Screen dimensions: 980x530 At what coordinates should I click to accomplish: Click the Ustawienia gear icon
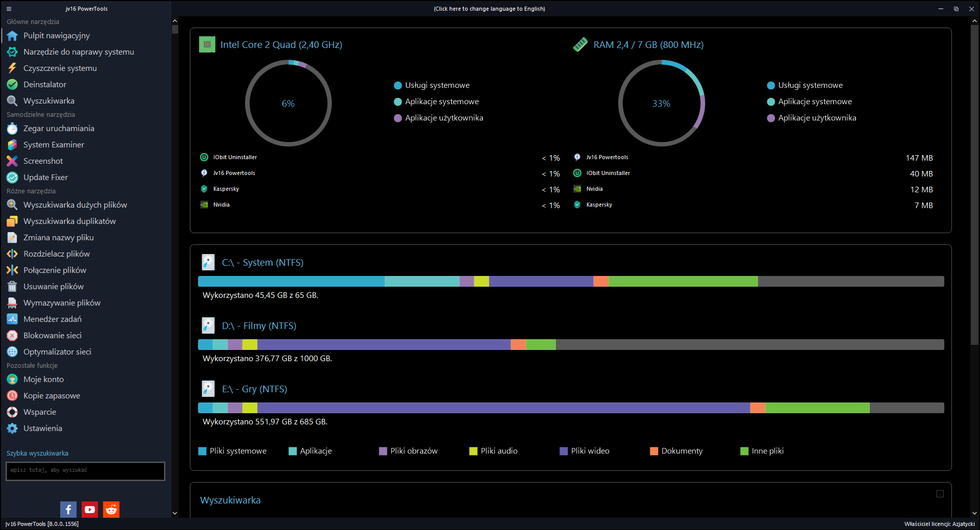[12, 428]
